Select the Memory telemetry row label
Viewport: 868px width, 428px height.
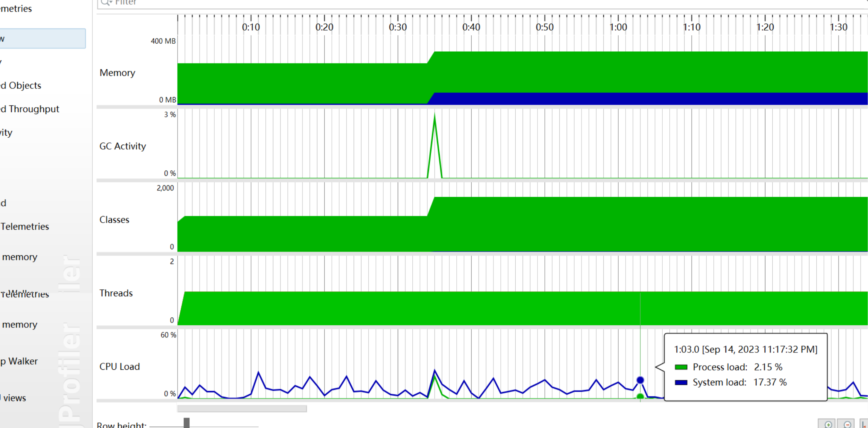[117, 73]
